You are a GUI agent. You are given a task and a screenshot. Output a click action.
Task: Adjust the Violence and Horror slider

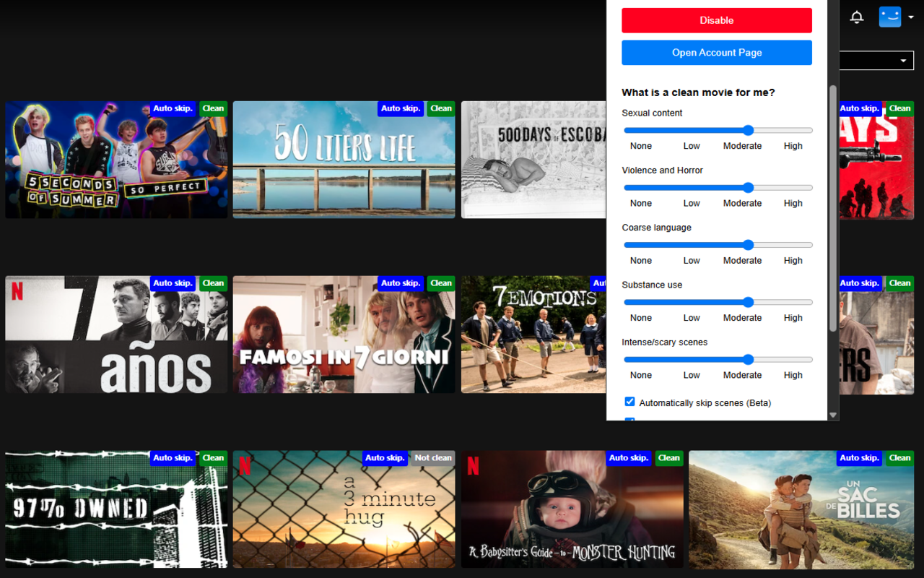pyautogui.click(x=718, y=187)
